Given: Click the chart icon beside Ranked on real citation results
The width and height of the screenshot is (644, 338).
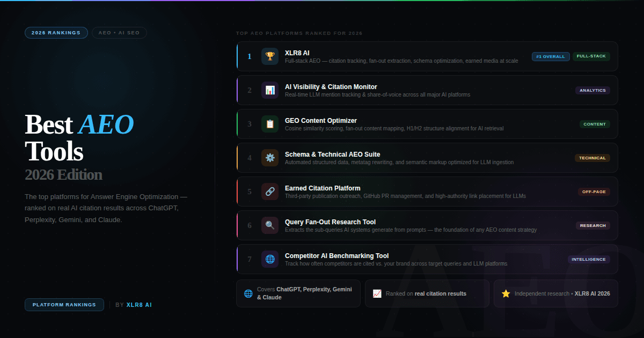Looking at the screenshot, I should point(377,293).
